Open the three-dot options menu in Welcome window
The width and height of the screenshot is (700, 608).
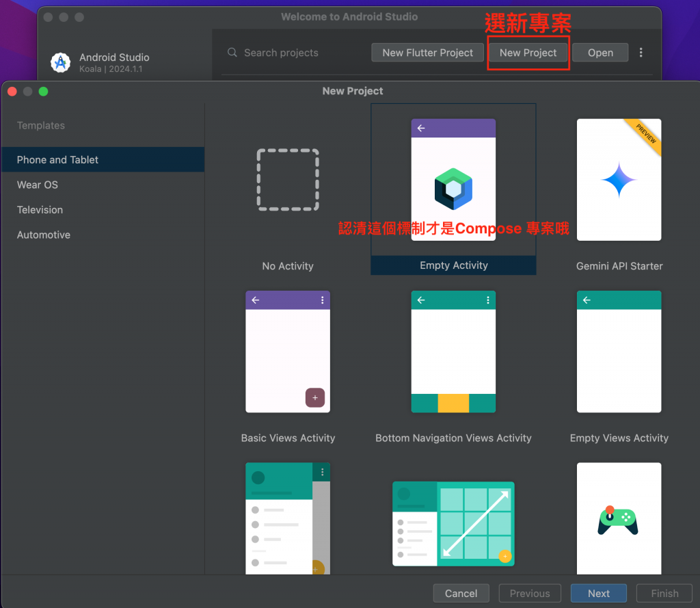click(x=641, y=53)
